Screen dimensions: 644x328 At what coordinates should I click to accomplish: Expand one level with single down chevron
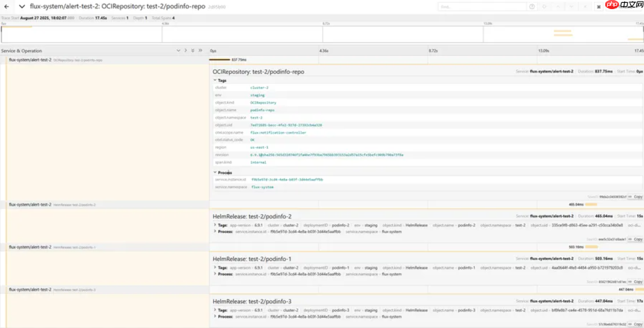(x=178, y=50)
